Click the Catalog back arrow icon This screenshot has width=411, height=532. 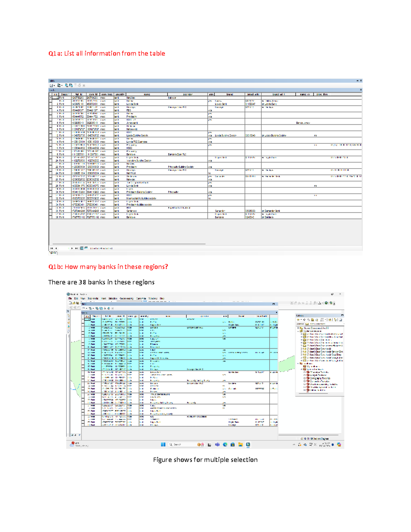click(x=298, y=320)
